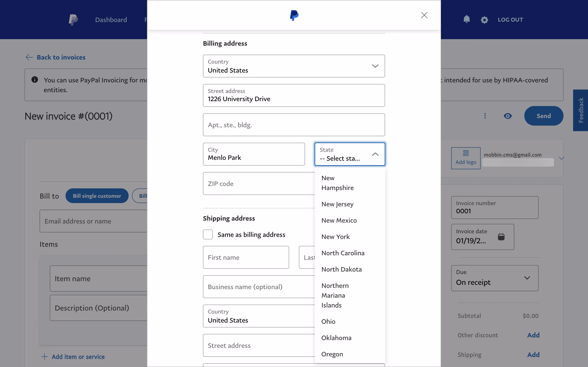Click the Send invoice button
Screen dimensions: 588x367
click(543, 116)
